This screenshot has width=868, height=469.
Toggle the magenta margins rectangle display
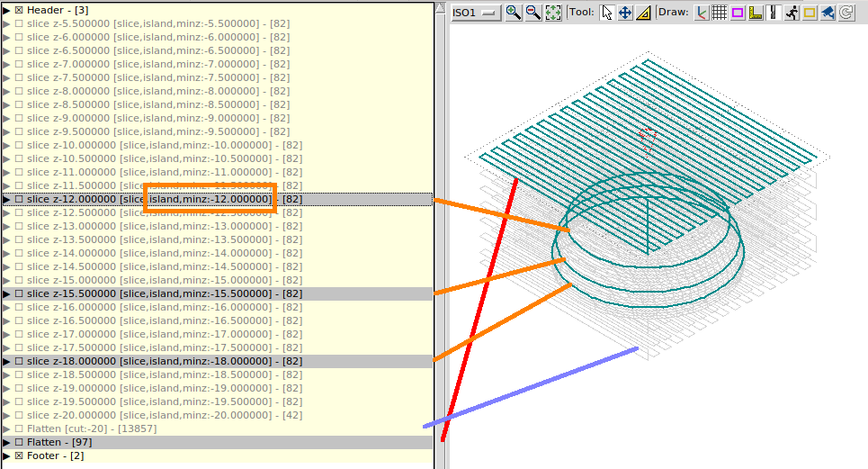pos(738,13)
